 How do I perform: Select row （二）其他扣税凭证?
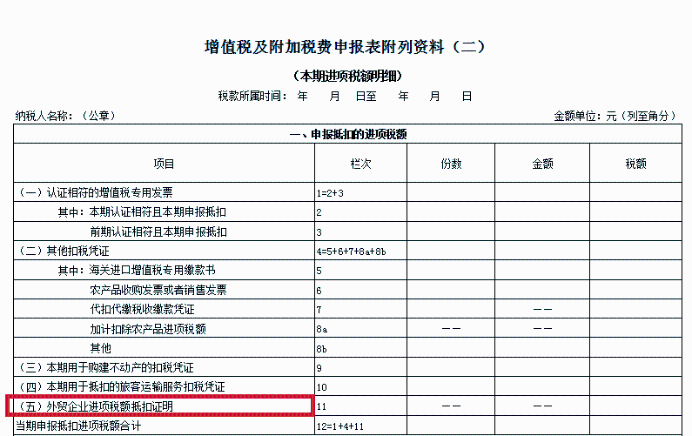348,251
